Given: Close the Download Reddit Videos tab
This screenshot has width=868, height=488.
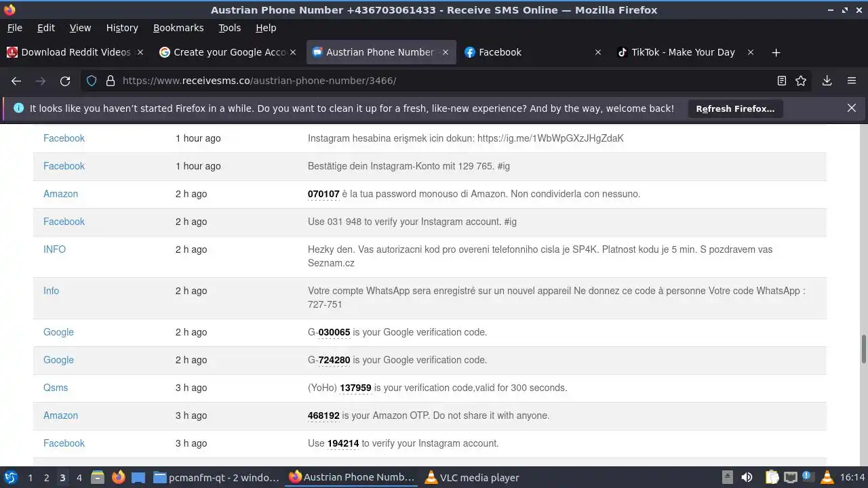Looking at the screenshot, I should (x=140, y=52).
